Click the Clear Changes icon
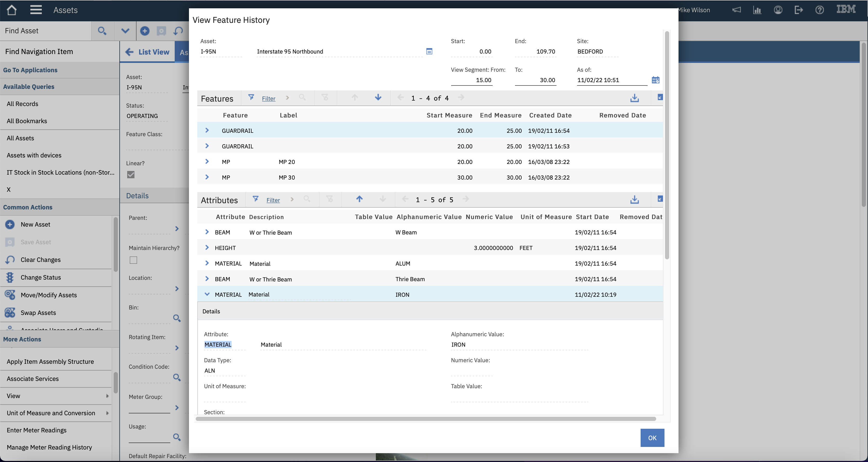The width and height of the screenshot is (868, 462). tap(9, 260)
